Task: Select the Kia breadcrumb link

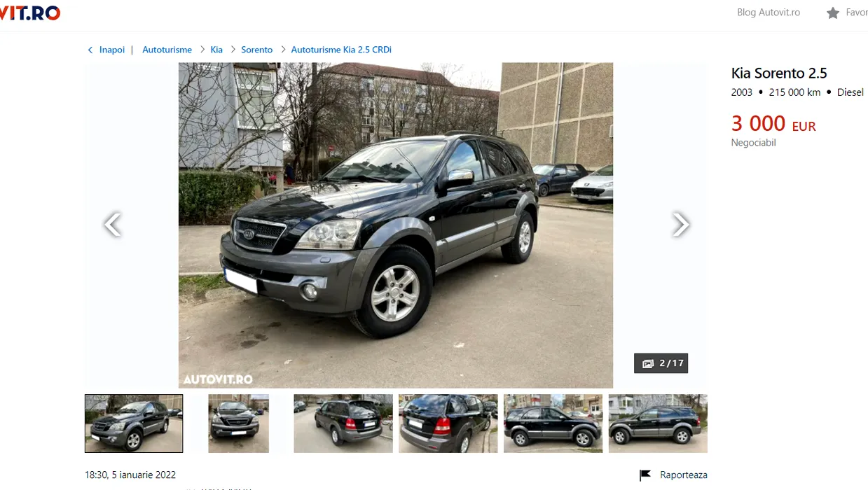Action: [x=216, y=50]
